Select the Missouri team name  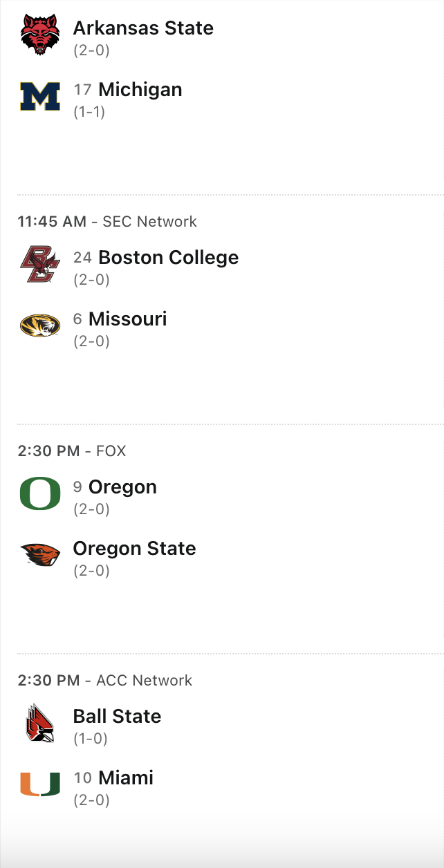point(128,319)
